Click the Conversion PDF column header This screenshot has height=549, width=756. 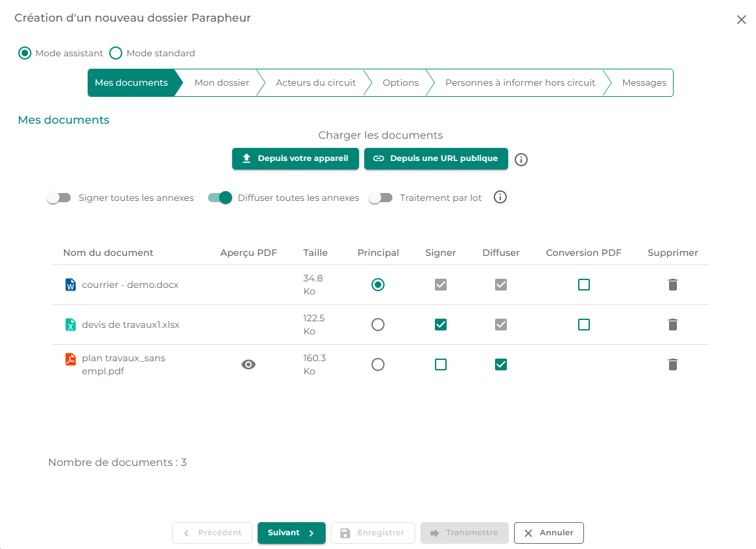pos(583,253)
